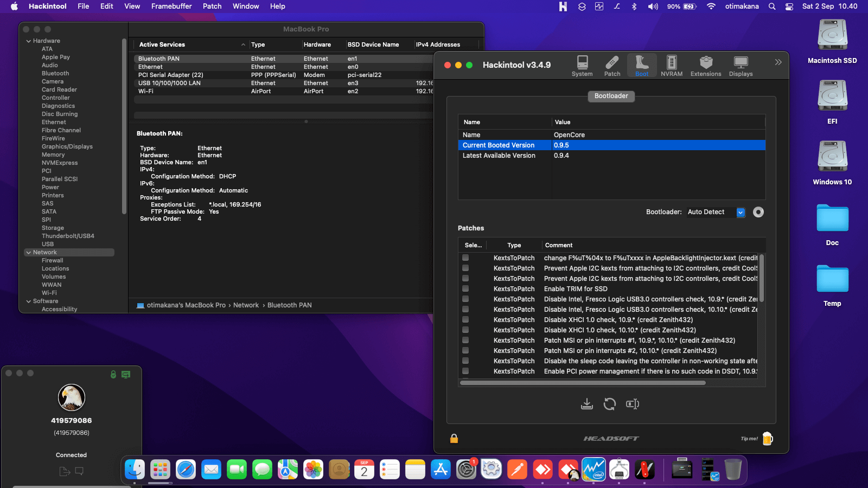The image size is (868, 488).
Task: Select the PCI Serial Adapter (22) row
Action: 283,75
